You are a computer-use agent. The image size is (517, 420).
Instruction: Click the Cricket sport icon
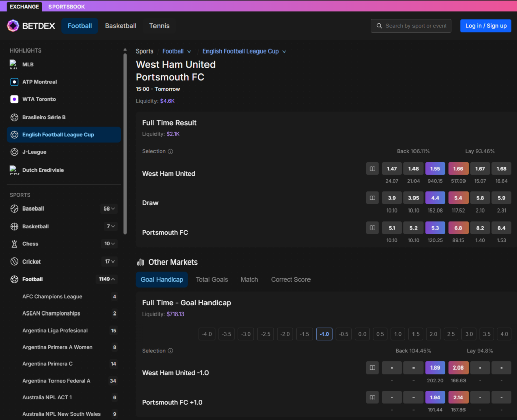tap(14, 261)
